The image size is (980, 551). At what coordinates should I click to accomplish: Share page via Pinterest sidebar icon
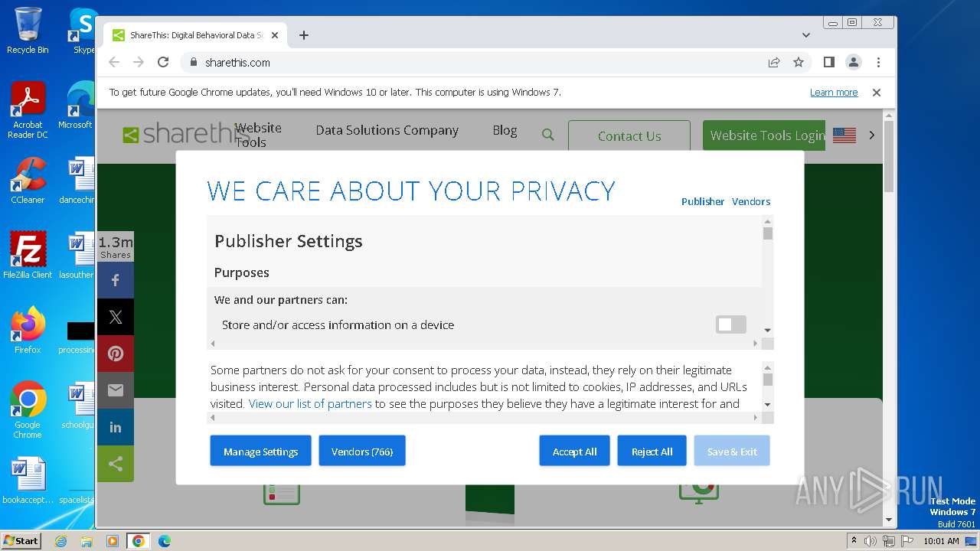click(116, 354)
